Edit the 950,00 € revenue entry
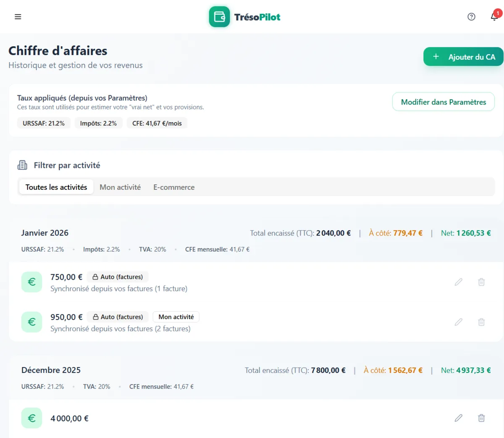This screenshot has width=504, height=438. 458,322
